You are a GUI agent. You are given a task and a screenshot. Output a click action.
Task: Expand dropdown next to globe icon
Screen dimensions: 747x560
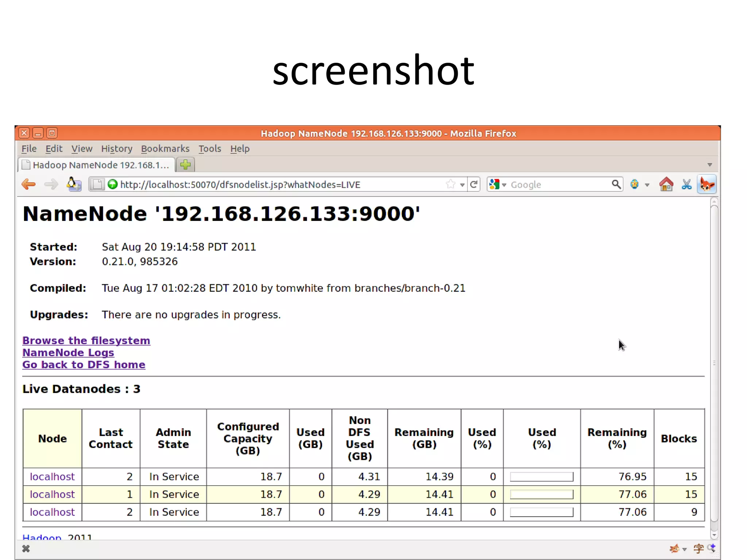coord(647,185)
